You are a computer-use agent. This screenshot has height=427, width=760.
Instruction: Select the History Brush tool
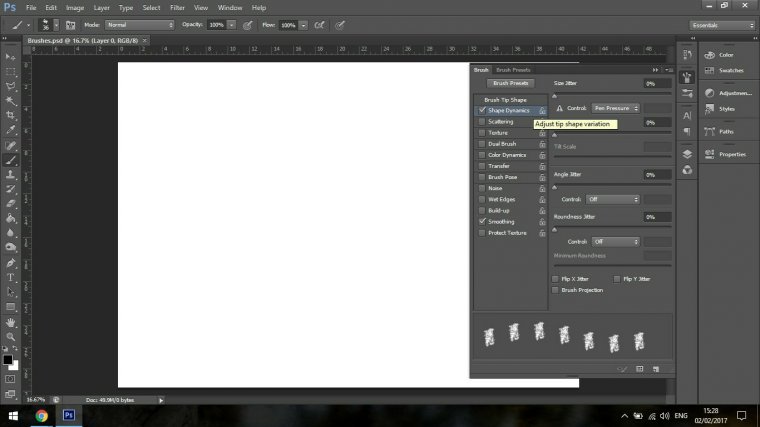click(x=10, y=189)
